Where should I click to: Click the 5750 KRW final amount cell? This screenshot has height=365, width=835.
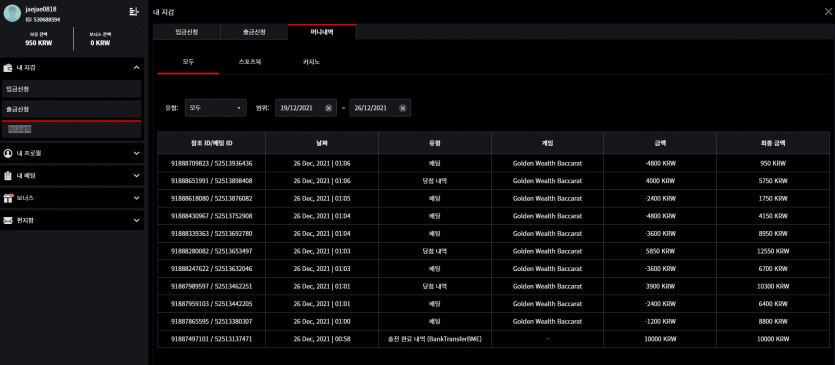point(773,181)
